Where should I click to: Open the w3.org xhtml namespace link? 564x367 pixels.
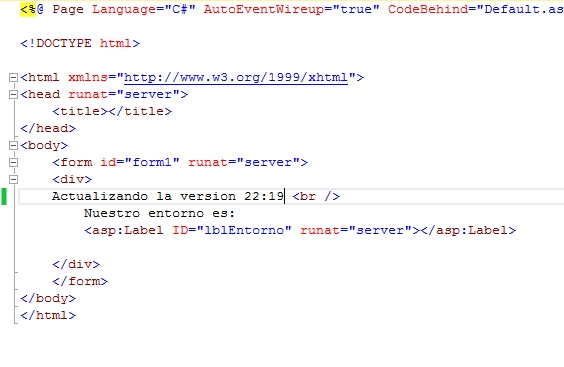(x=236, y=78)
